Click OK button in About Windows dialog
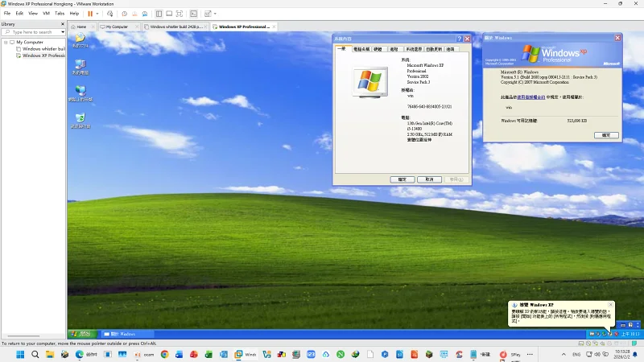The height and width of the screenshot is (362, 644). (606, 135)
